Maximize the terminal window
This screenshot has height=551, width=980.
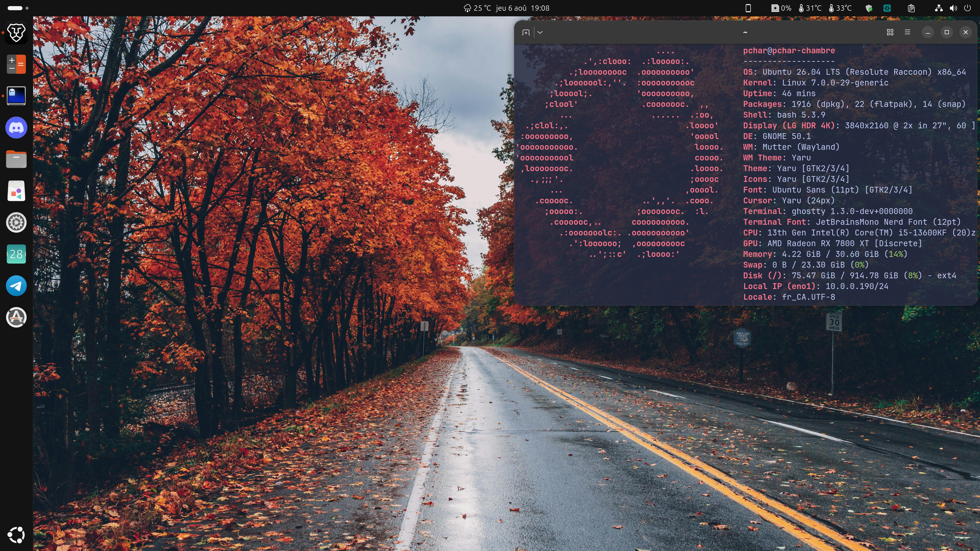pyautogui.click(x=947, y=32)
